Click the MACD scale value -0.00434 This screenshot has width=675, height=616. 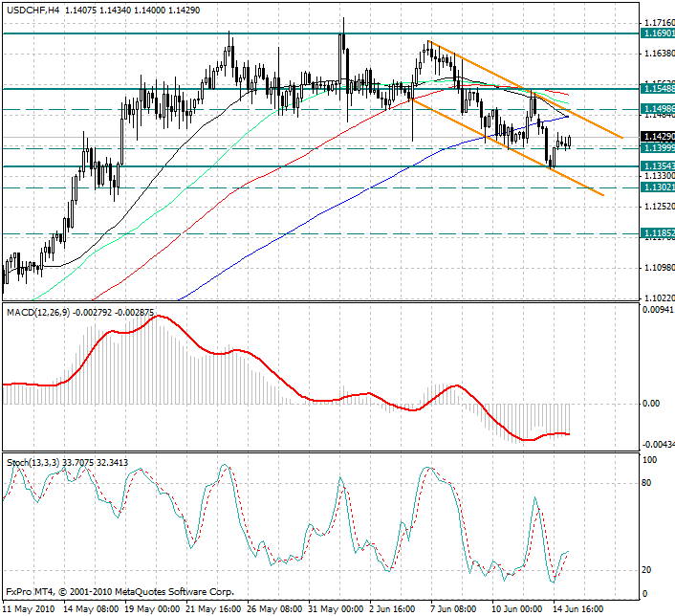point(658,444)
